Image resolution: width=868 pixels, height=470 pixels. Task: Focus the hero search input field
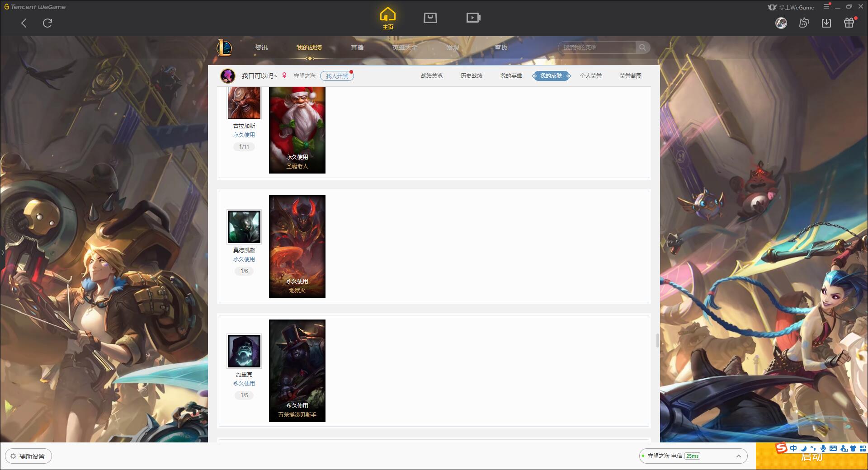point(597,47)
